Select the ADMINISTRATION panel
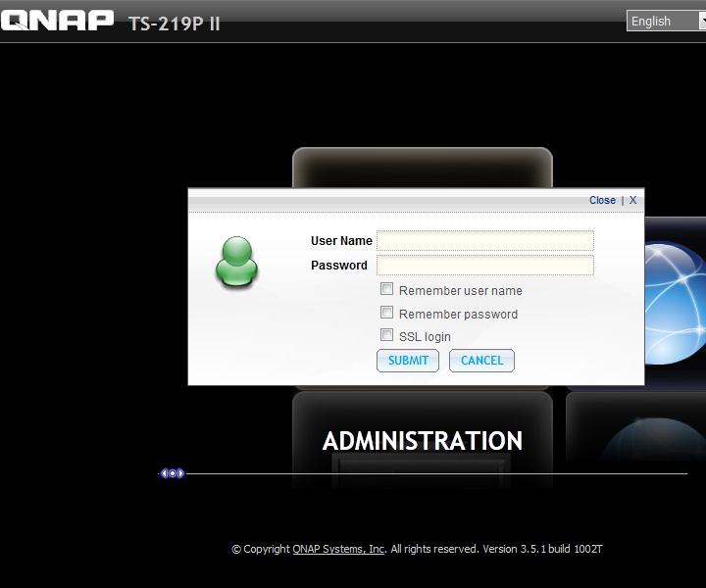 pos(423,441)
